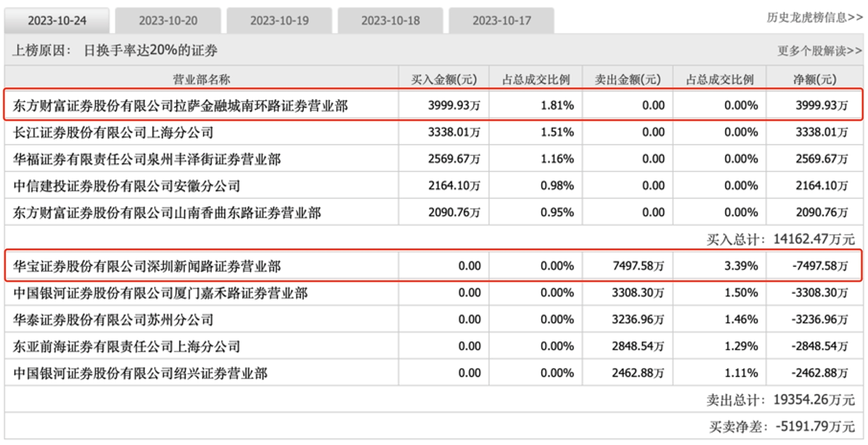This screenshot has height=445, width=868.
Task: Click net amount -3308.30万
Action: click(819, 294)
